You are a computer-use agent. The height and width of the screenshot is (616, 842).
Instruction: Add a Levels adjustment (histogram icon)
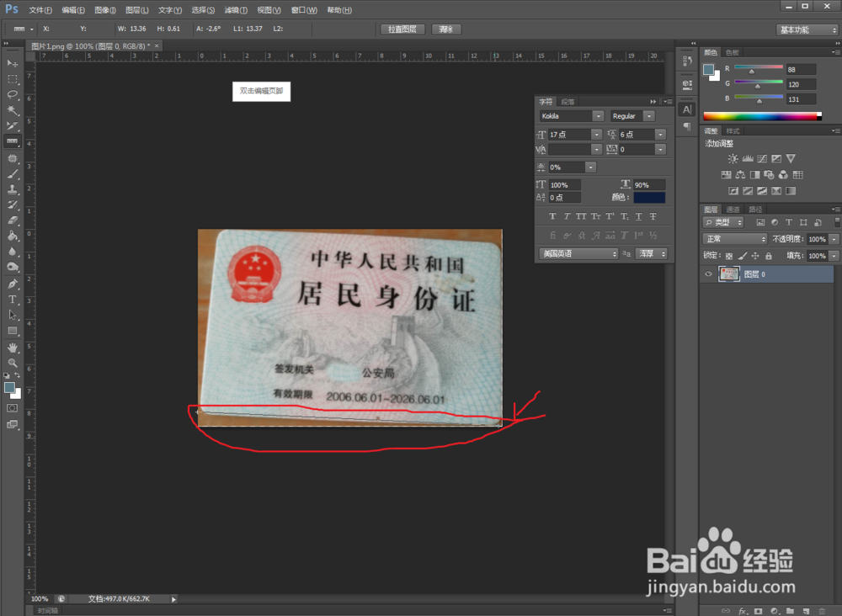pos(748,158)
